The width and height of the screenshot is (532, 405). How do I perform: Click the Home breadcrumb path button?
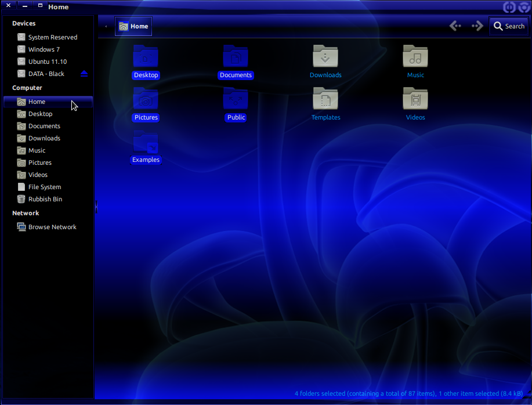pyautogui.click(x=133, y=26)
